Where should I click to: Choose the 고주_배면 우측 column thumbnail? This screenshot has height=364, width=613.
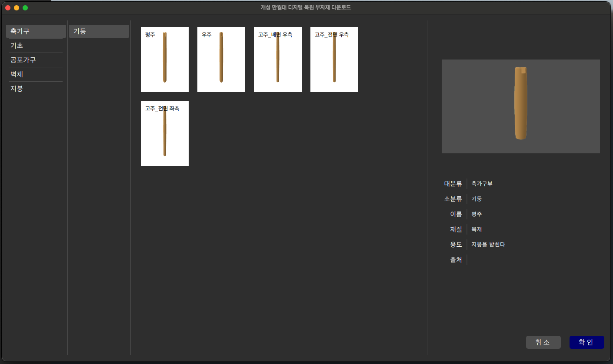tap(278, 60)
